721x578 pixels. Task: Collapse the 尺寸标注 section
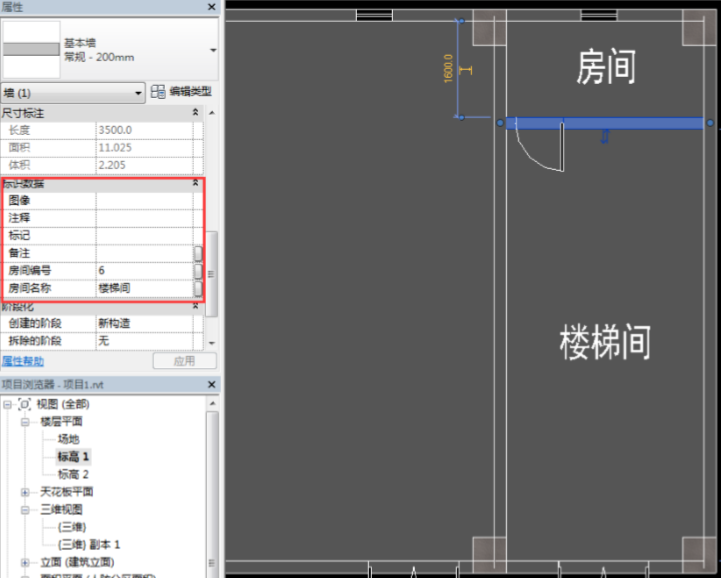pyautogui.click(x=195, y=112)
